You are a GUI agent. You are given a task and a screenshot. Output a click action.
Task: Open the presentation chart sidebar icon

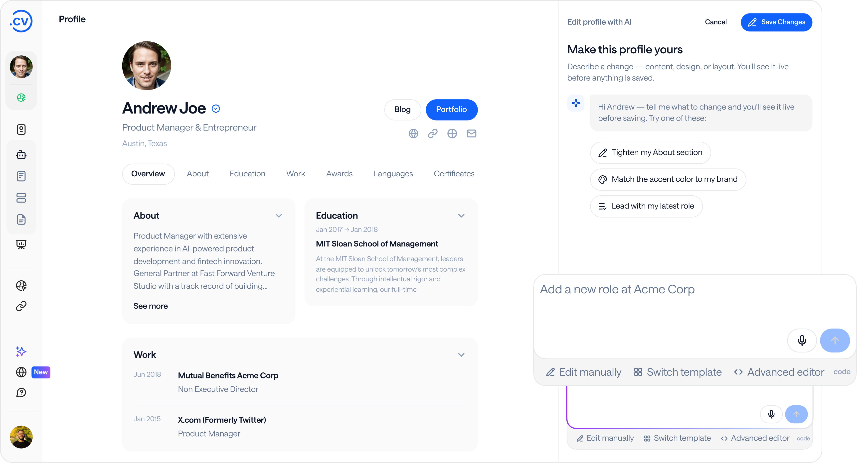[x=21, y=244]
